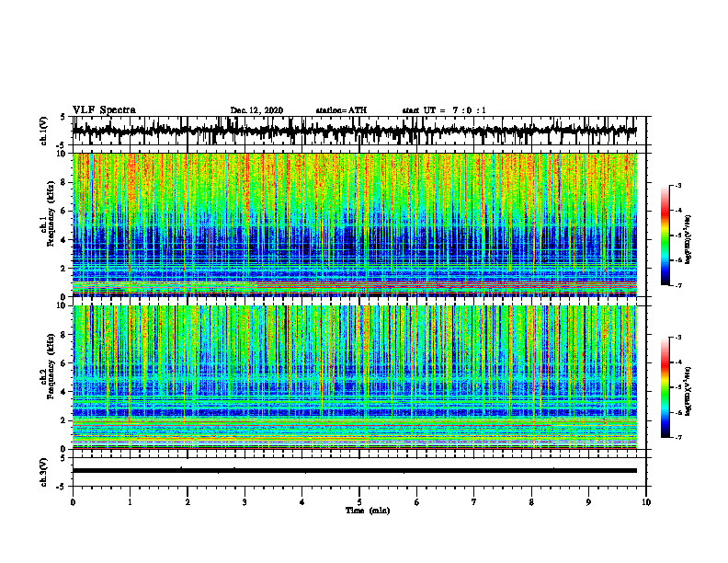The width and height of the screenshot is (728, 563).
Task: Select the ch.1 color bar log(PSD) label
Action: tap(688, 240)
